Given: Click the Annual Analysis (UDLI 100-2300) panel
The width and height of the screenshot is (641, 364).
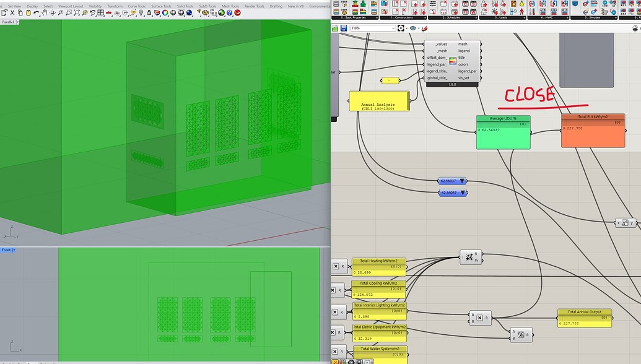Looking at the screenshot, I should (380, 102).
